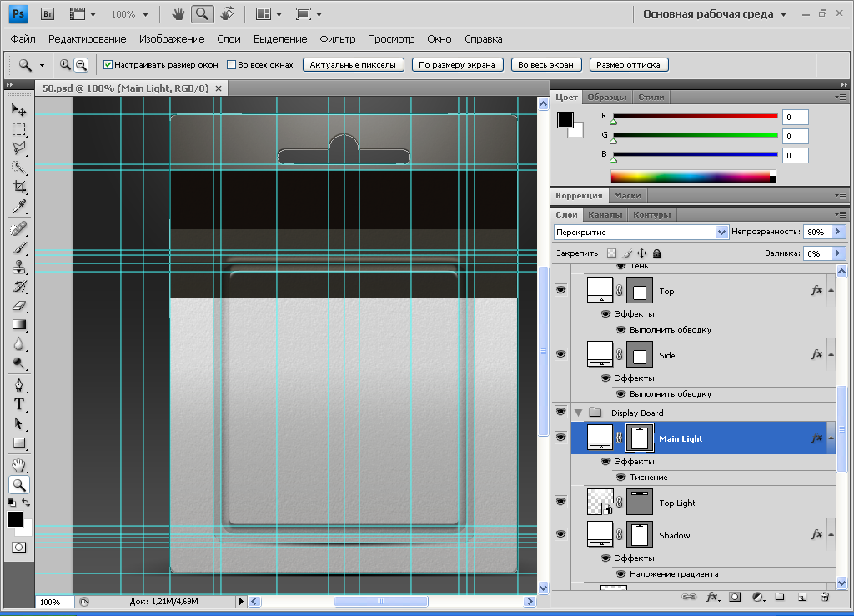Select the Eraser tool
The image size is (854, 616).
(18, 306)
